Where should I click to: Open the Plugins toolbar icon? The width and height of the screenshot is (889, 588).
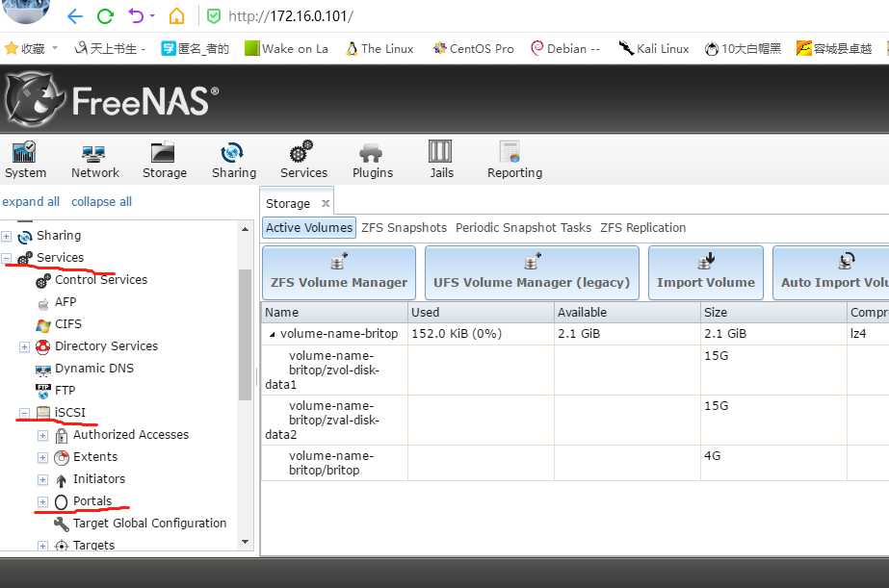(x=373, y=160)
